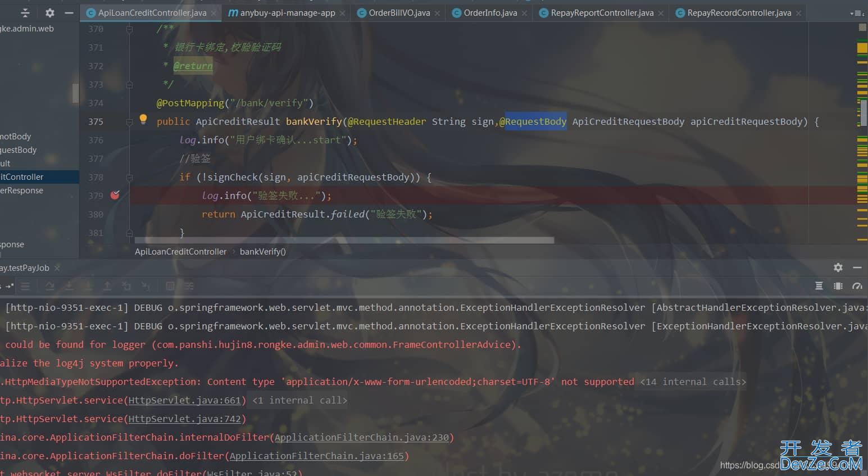This screenshot has height=476, width=868.
Task: Hide the project panel with minus icon
Action: [69, 12]
